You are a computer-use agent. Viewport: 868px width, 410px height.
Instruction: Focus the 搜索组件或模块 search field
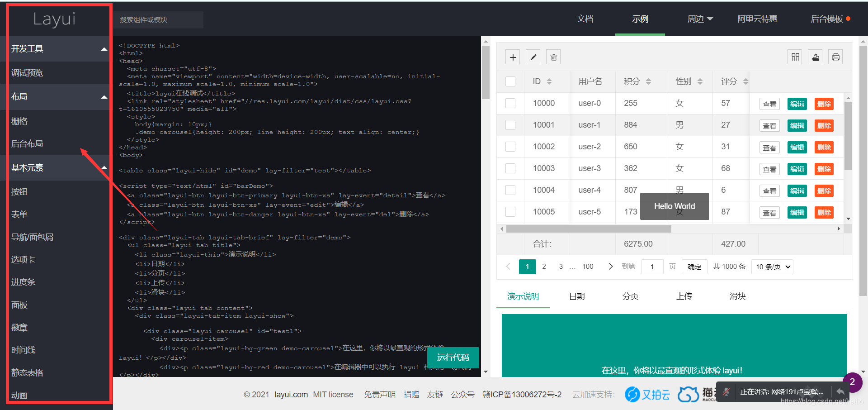[158, 20]
